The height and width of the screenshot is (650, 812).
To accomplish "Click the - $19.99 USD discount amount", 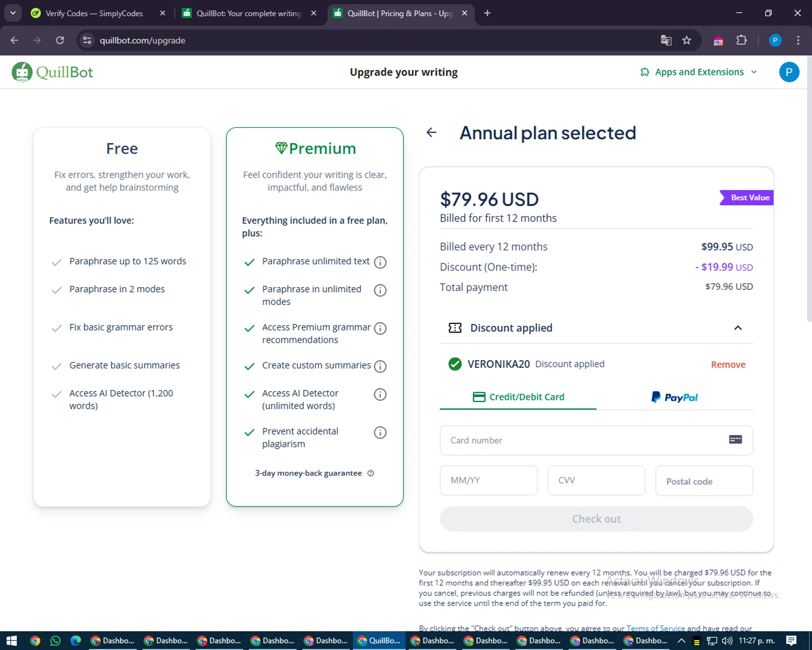I will [x=724, y=267].
